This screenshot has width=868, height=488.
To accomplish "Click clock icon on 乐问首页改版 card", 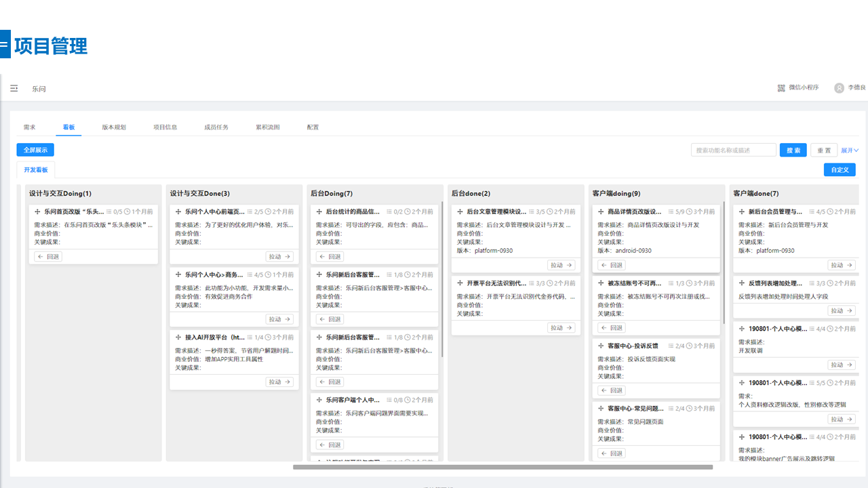I will pyautogui.click(x=127, y=211).
